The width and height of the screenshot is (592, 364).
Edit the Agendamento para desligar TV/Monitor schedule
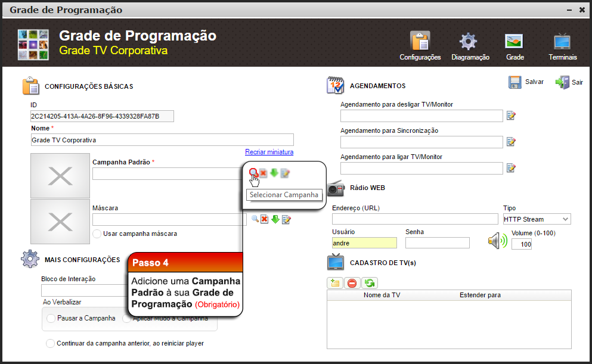pyautogui.click(x=511, y=116)
